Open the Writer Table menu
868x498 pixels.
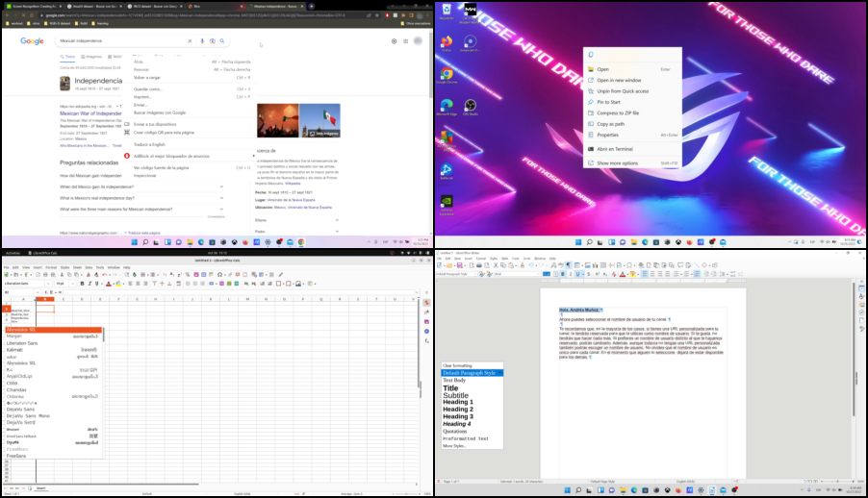(505, 259)
